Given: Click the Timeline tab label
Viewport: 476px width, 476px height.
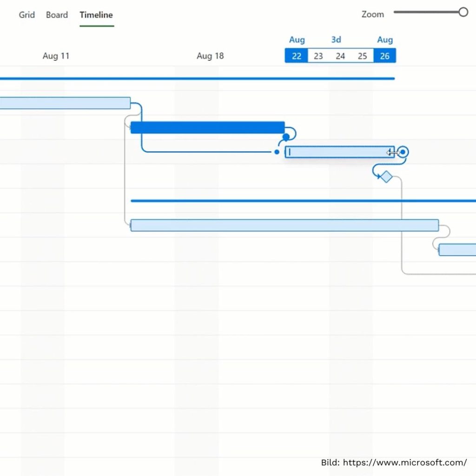Looking at the screenshot, I should 96,15.
